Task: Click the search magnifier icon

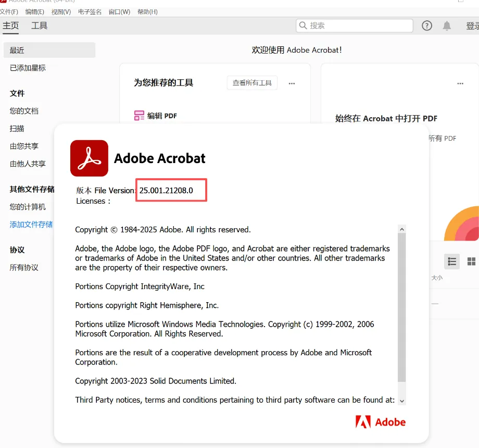Action: [302, 26]
